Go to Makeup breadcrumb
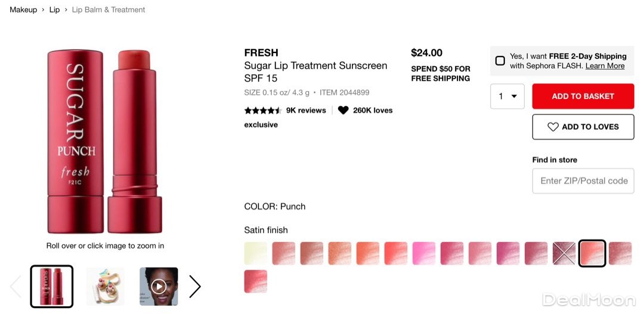Screen dimensions: 644x314 23,10
